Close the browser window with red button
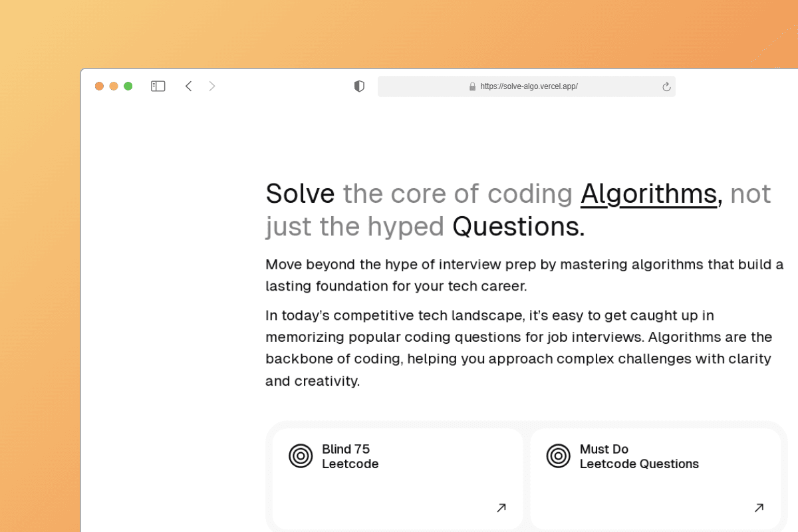798x532 pixels. [x=99, y=86]
